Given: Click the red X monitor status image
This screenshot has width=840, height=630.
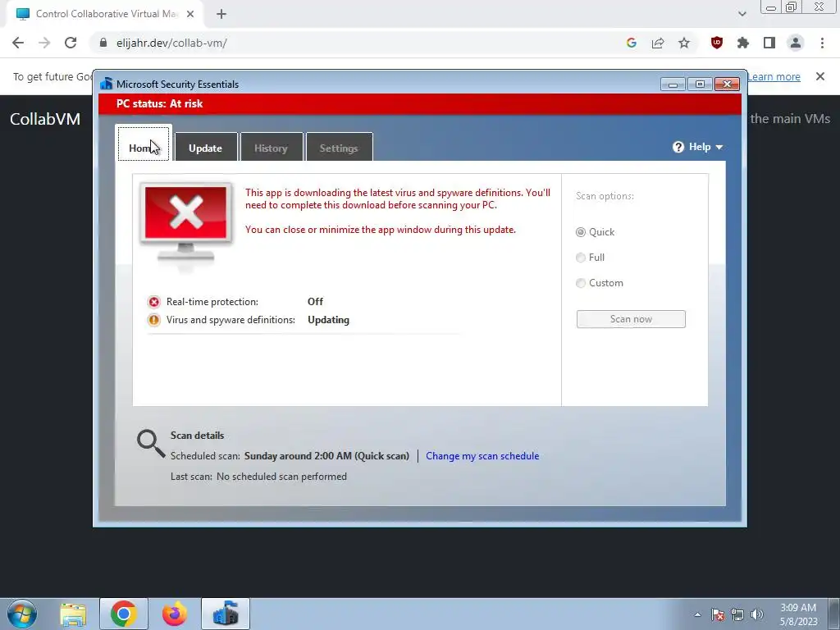Looking at the screenshot, I should (x=186, y=224).
